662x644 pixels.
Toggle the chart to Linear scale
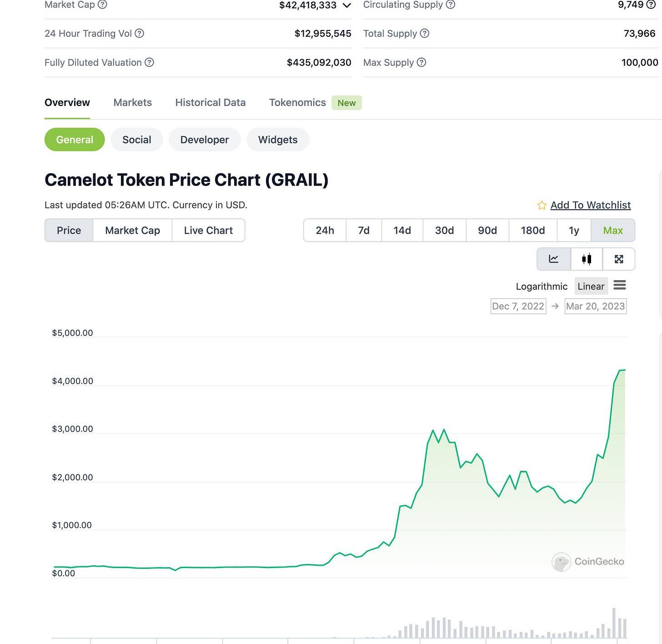pos(591,287)
